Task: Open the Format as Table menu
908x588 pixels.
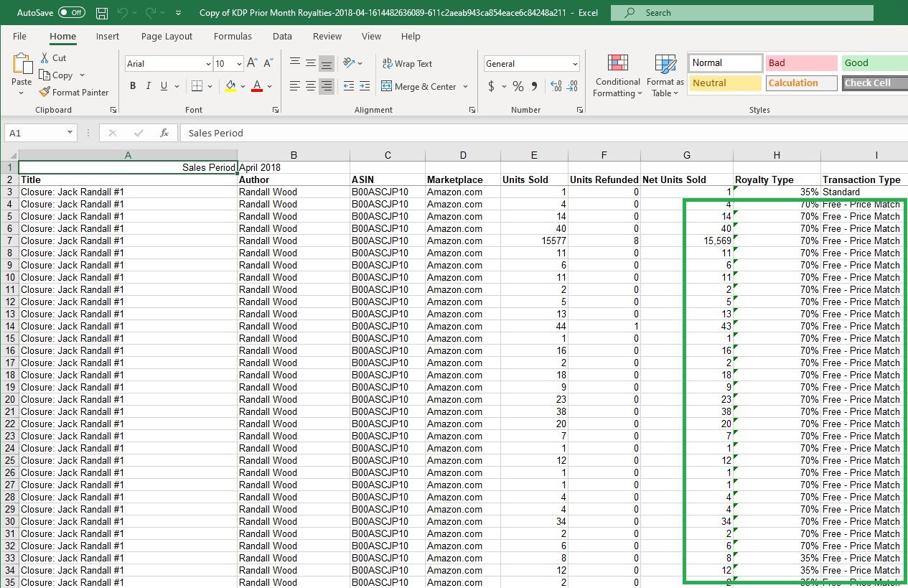Action: 665,76
